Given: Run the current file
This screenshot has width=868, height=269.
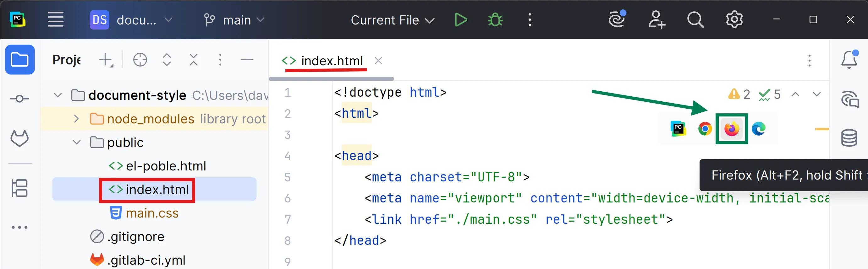Looking at the screenshot, I should point(461,20).
